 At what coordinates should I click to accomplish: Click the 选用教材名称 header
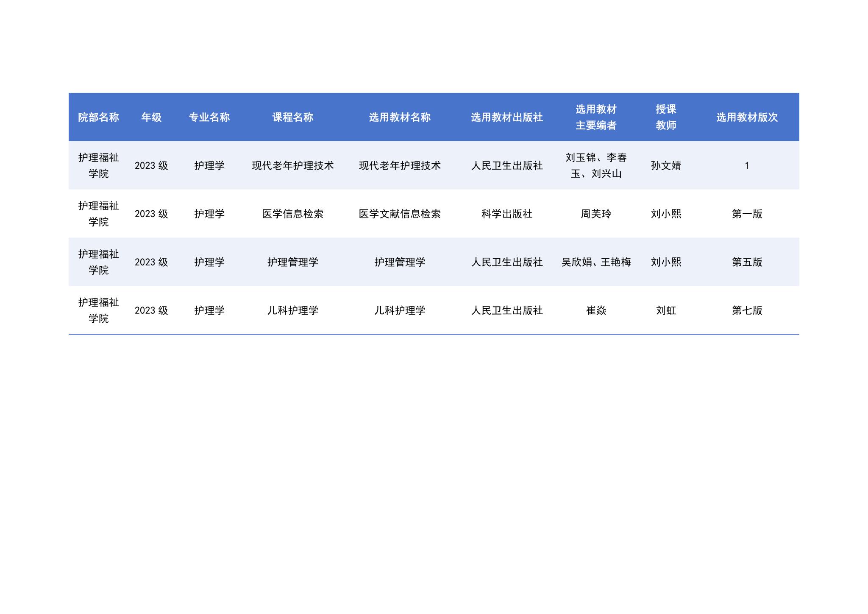coord(400,117)
